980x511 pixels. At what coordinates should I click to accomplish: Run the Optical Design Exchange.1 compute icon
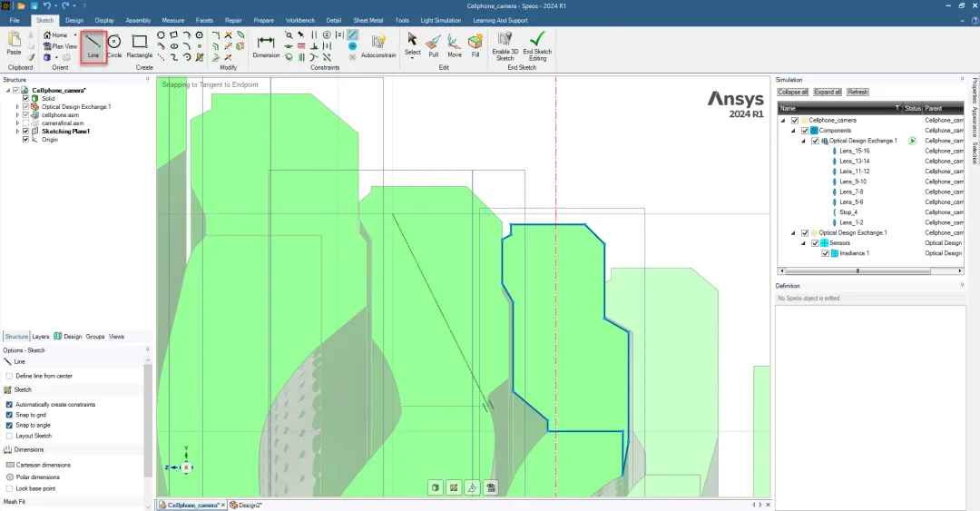point(912,141)
